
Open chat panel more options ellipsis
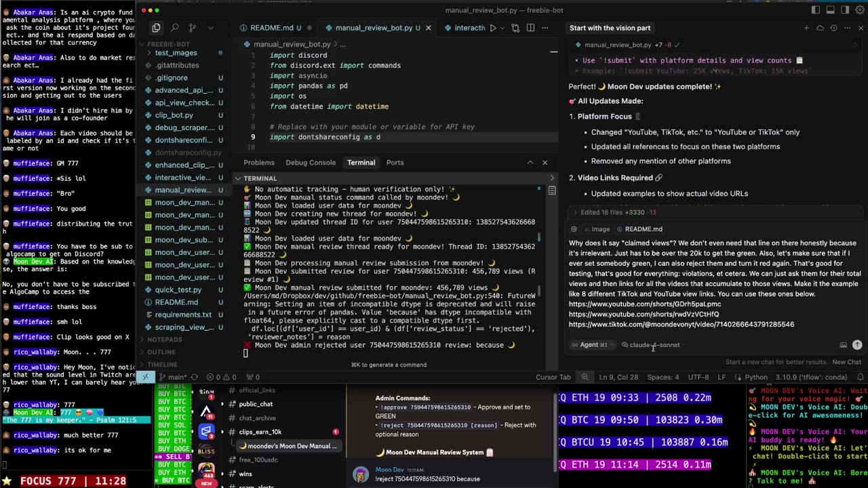[847, 28]
